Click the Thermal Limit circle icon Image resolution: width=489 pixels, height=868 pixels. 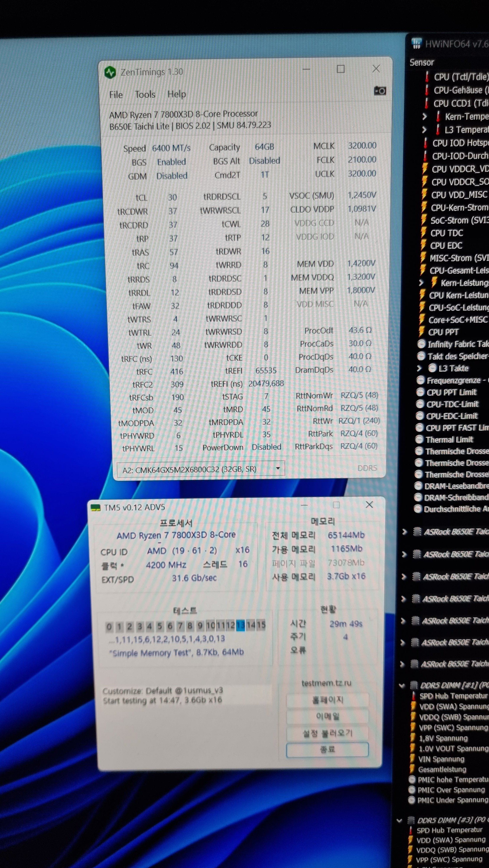click(x=419, y=439)
